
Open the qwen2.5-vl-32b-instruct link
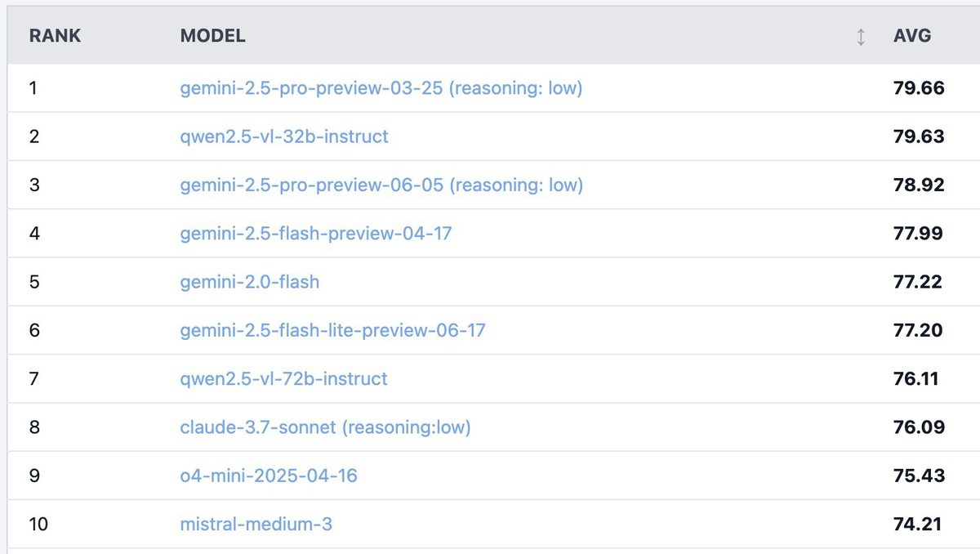(283, 136)
